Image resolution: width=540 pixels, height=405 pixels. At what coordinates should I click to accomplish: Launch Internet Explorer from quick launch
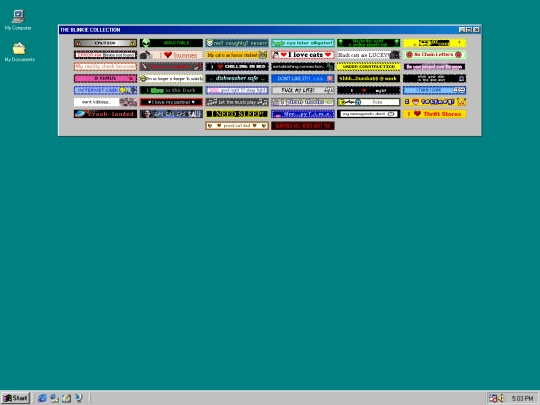tap(42, 398)
